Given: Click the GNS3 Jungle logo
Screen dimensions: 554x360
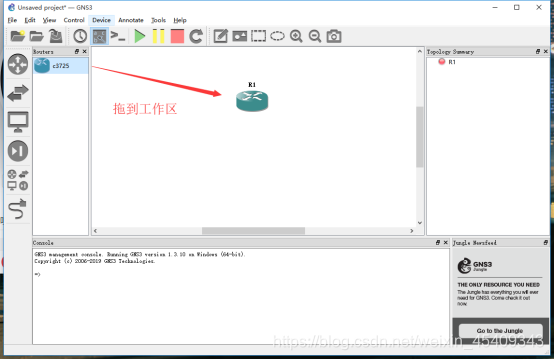Looking at the screenshot, I should tap(475, 266).
